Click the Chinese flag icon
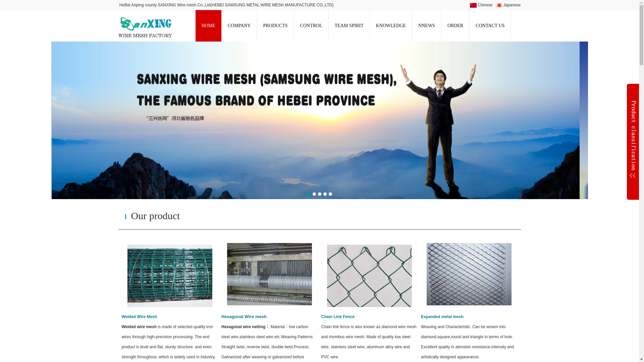Image resolution: width=644 pixels, height=362 pixels. click(473, 5)
